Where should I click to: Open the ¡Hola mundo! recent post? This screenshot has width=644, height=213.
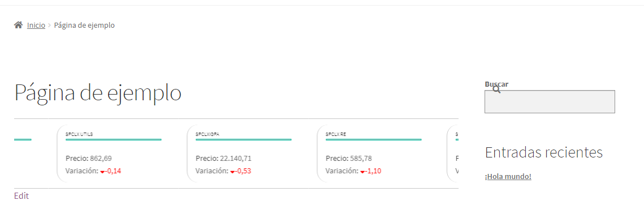[508, 176]
